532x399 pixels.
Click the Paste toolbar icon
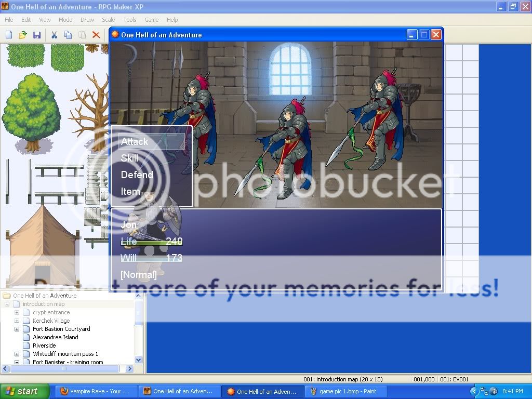(x=82, y=35)
